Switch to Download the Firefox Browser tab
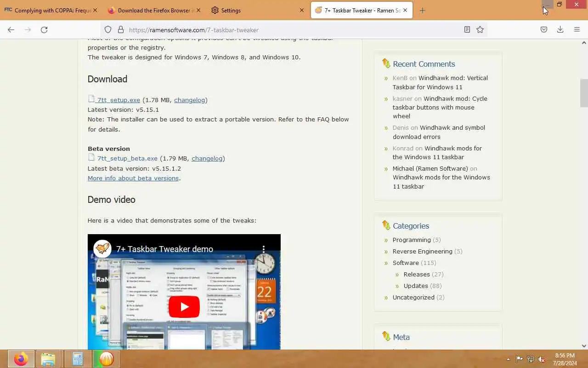Image resolution: width=588 pixels, height=368 pixels. click(154, 10)
